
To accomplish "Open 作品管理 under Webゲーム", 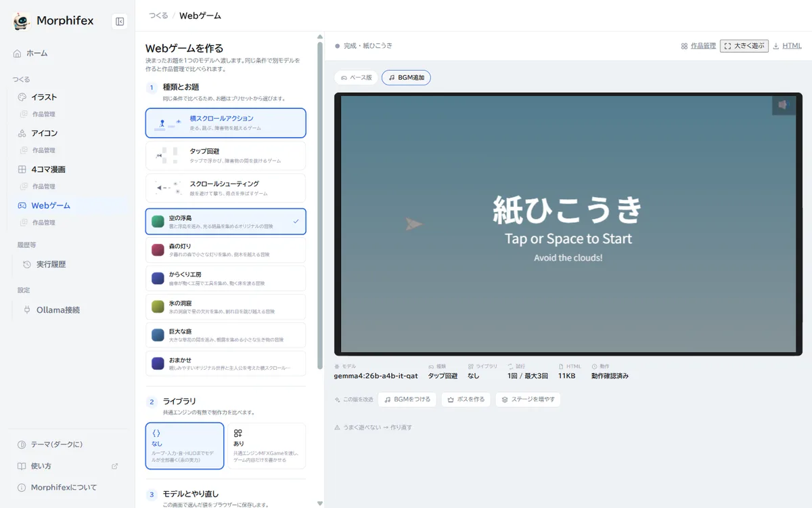I will tap(43, 222).
